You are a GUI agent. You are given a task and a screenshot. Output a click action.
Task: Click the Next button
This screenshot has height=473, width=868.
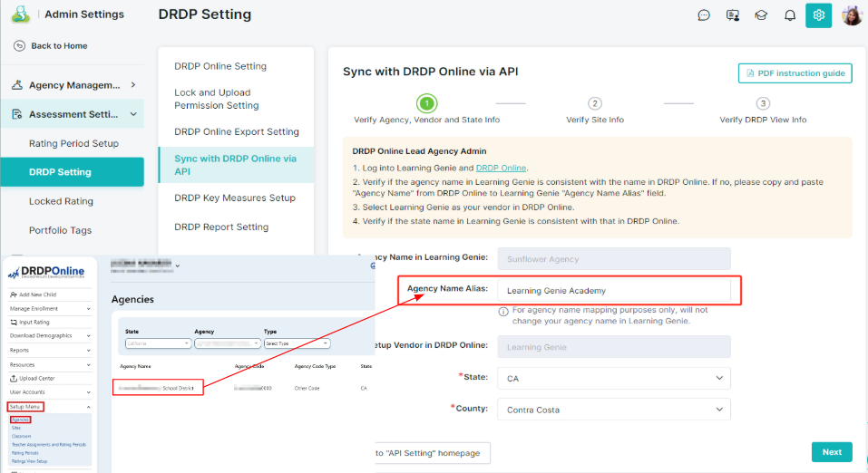(832, 452)
